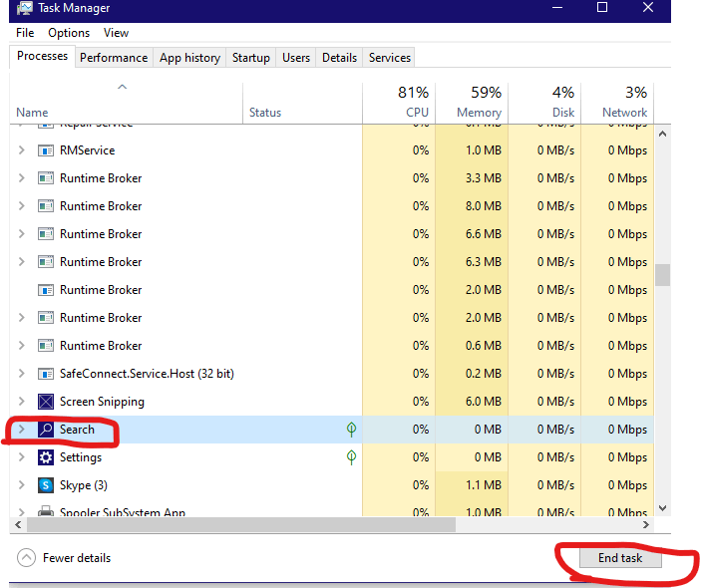Click the vertical scrollbar up arrow
The height and width of the screenshot is (588, 701).
662,134
